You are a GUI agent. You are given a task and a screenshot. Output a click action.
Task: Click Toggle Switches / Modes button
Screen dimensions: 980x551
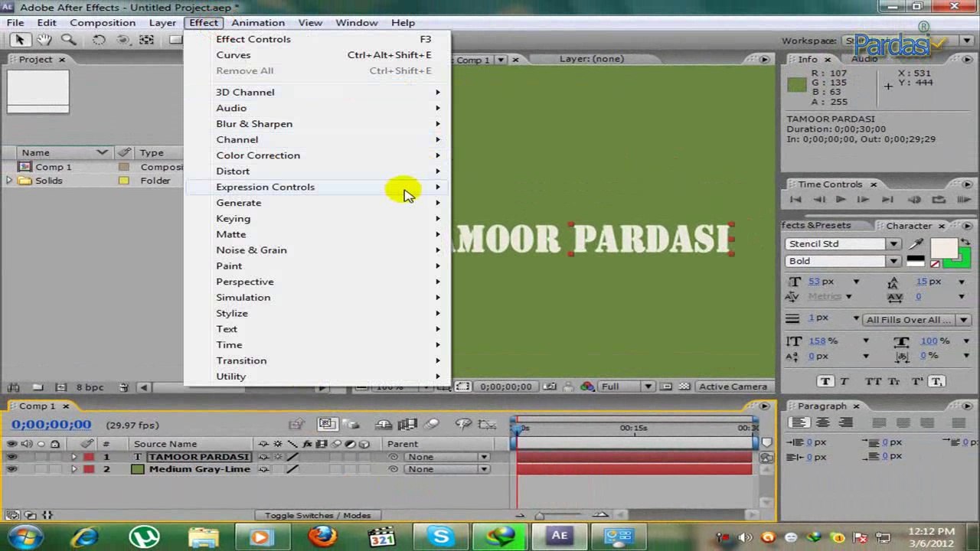(x=318, y=516)
